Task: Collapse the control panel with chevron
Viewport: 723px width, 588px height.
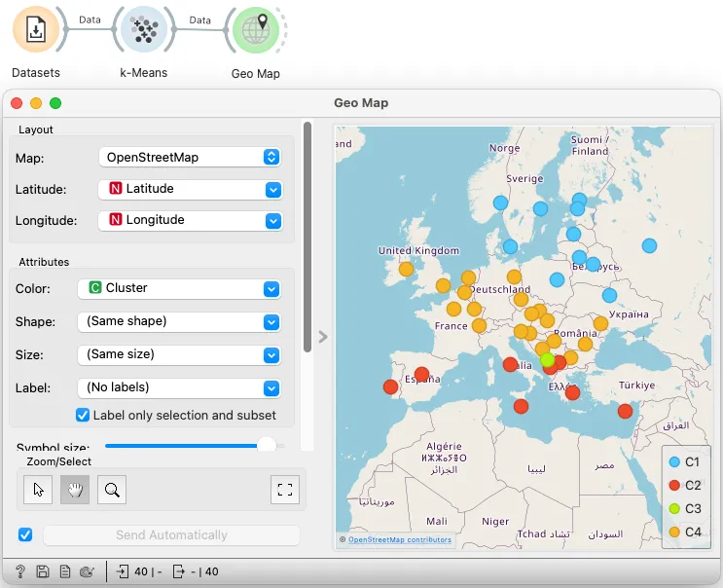Action: 323,337
